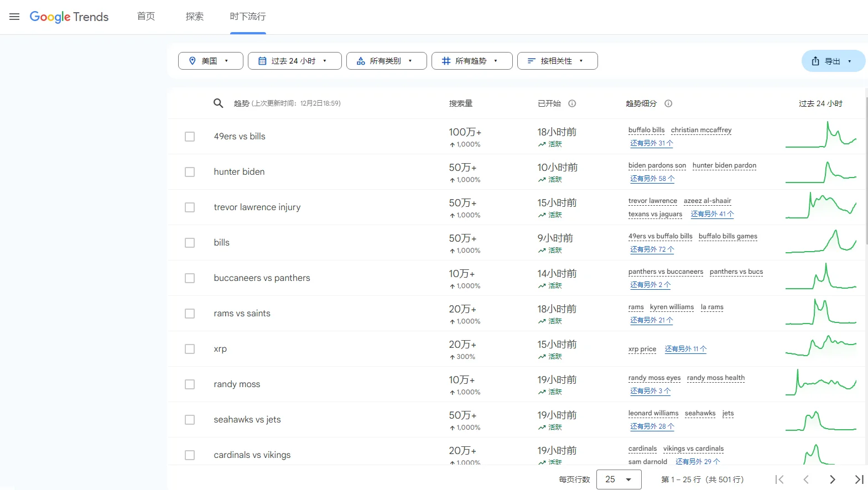Click the azeez al-shaair term
This screenshot has height=490, width=868.
708,201
